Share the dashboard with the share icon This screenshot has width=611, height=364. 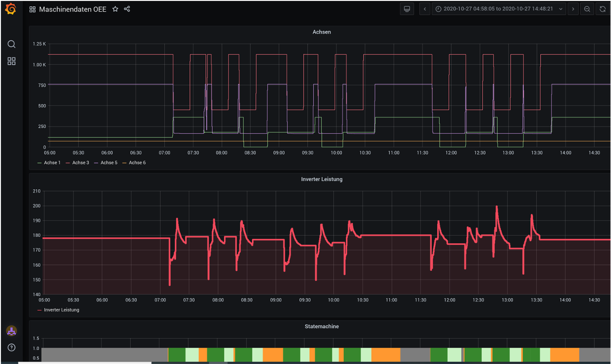(x=127, y=9)
